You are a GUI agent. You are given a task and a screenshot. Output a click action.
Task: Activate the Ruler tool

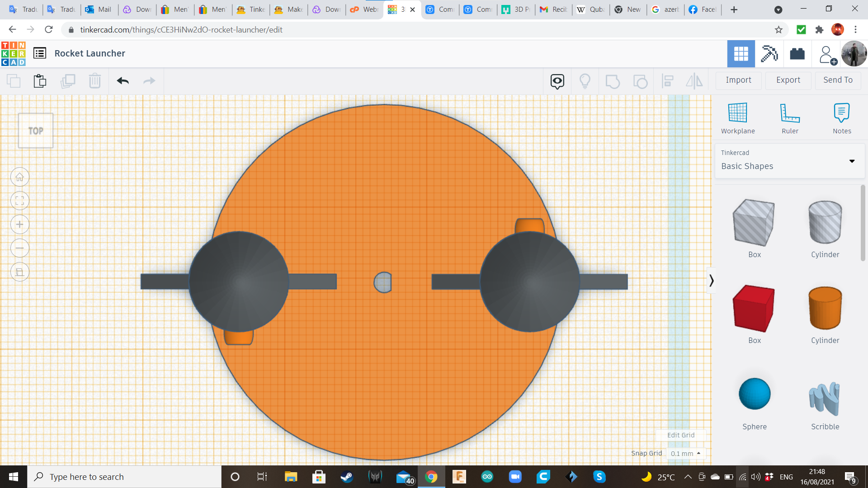[x=790, y=117]
